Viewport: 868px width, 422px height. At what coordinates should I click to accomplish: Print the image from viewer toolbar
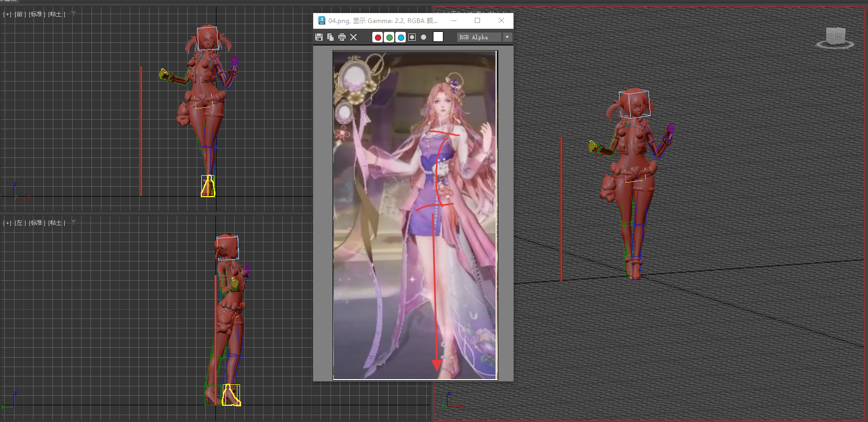coord(342,37)
